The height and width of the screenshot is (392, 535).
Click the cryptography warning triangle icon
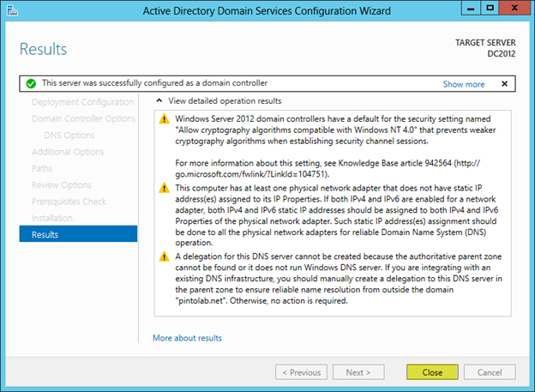163,120
